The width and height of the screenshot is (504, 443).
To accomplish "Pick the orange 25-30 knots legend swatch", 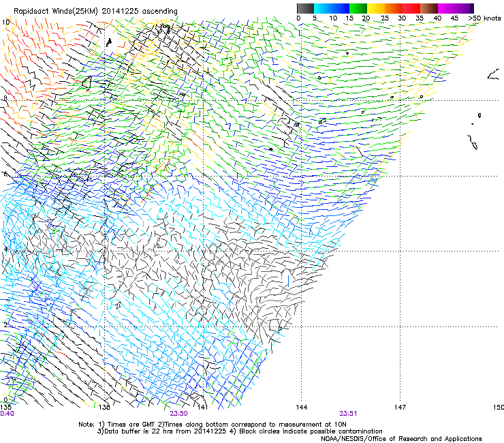I will tap(394, 8).
